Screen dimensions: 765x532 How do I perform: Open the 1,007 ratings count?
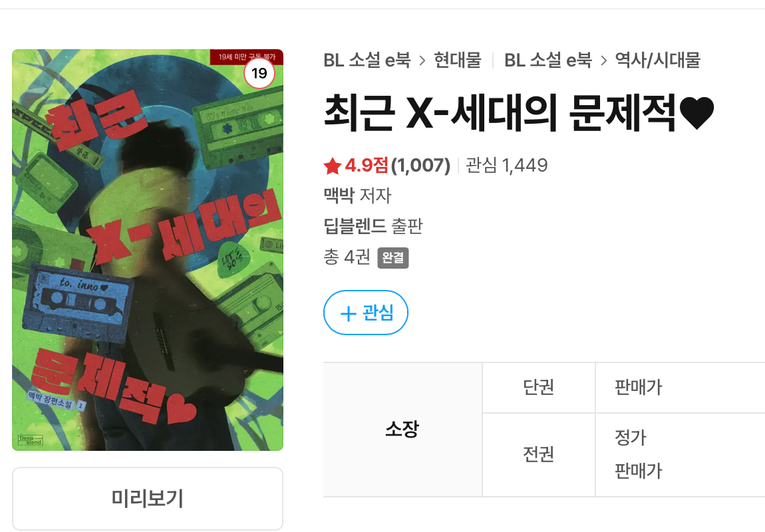click(420, 166)
